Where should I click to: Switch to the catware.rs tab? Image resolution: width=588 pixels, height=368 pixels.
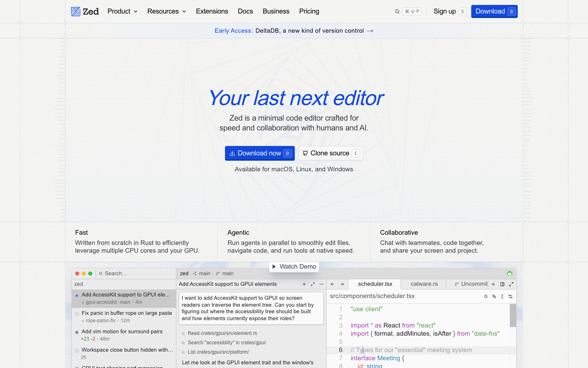[424, 284]
